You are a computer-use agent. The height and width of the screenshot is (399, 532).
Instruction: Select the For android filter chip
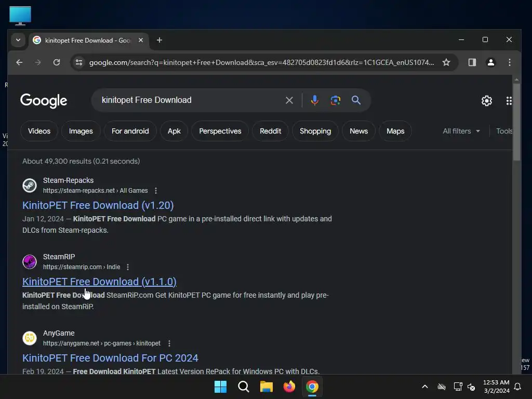[130, 131]
